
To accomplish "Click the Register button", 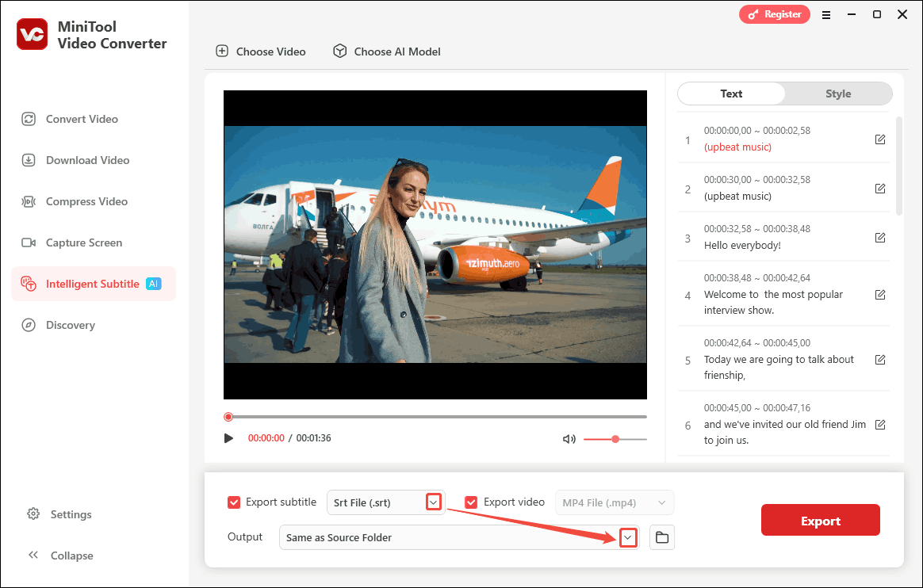I will point(774,14).
